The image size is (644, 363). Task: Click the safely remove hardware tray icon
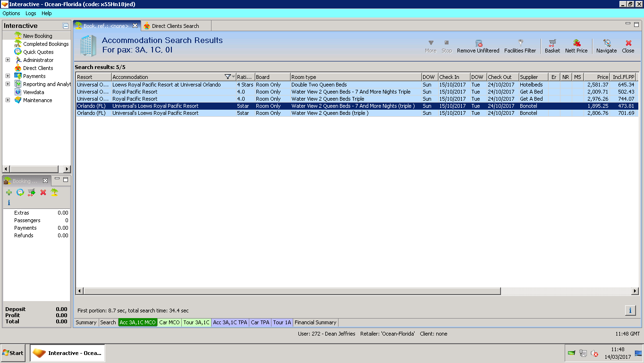coord(571,353)
